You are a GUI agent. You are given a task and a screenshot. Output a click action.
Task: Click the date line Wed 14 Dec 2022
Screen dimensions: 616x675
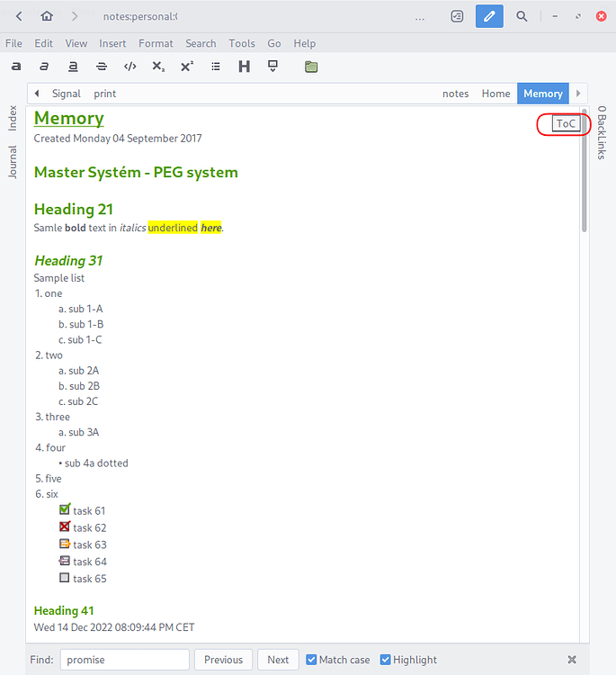click(114, 627)
